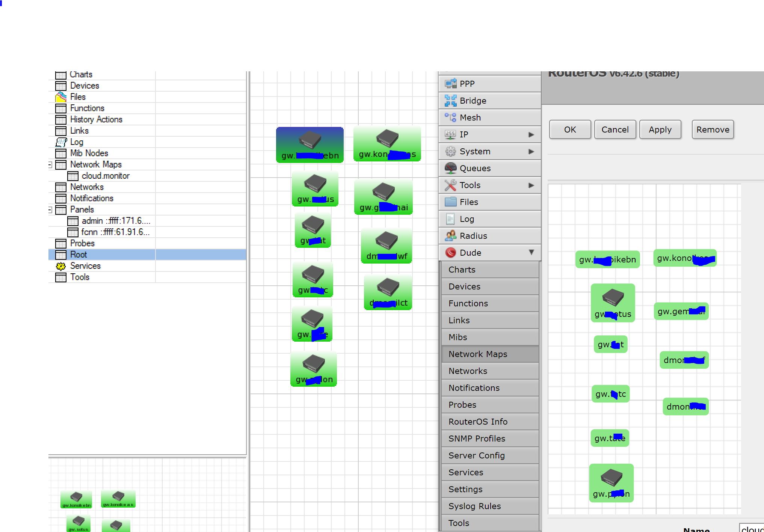Click the Apply button
Viewport: 764px width, 532px height.
pyautogui.click(x=660, y=130)
